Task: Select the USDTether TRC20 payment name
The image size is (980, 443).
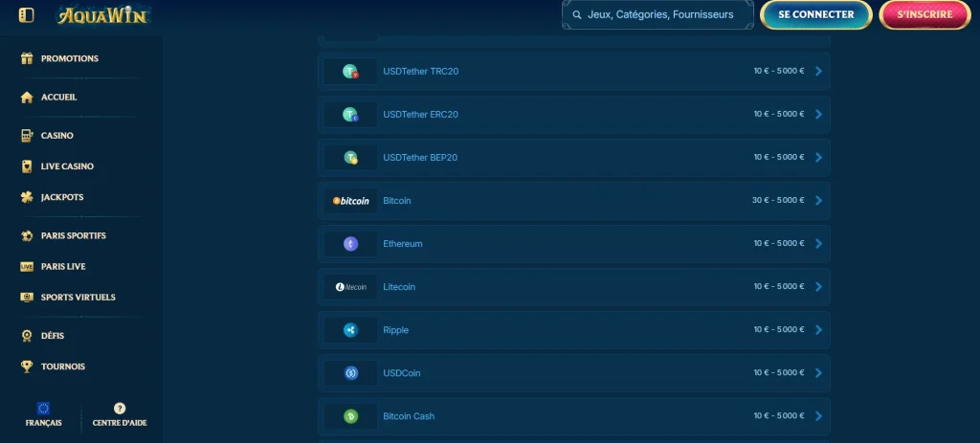Action: (x=421, y=71)
